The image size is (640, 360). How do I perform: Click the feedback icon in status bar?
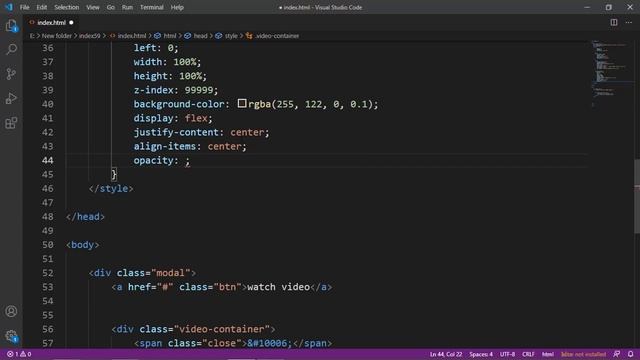[x=617, y=354]
